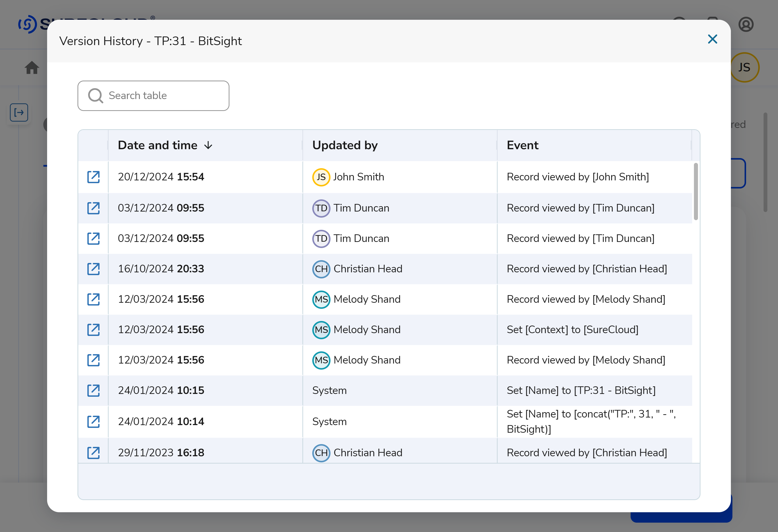
Task: Click the JS profile badge below the close button
Action: click(x=745, y=67)
